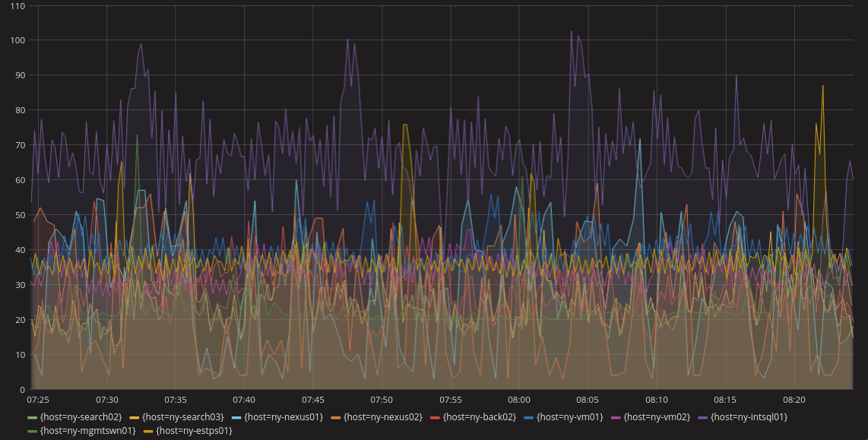Click the 08:20 time axis label
This screenshot has height=440, width=868.
[x=794, y=399]
